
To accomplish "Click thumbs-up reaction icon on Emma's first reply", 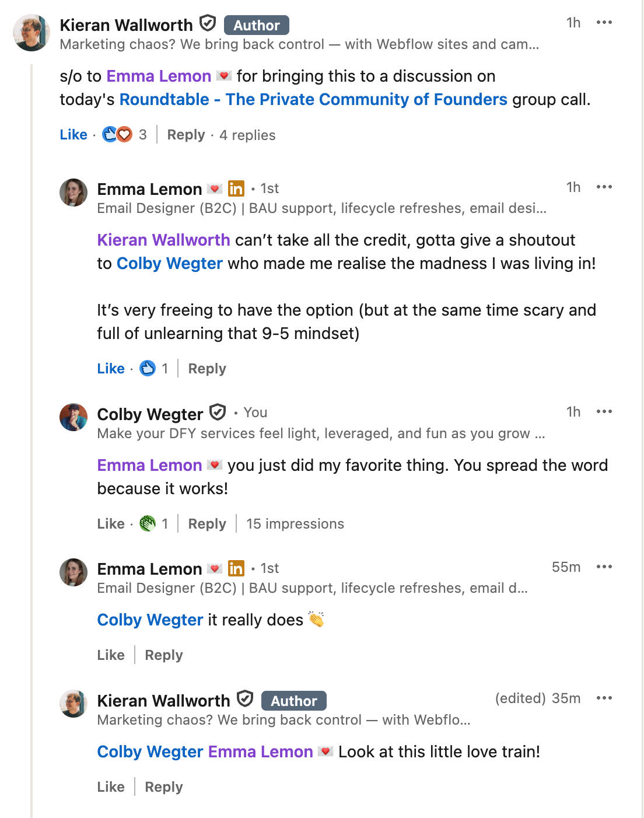I will tap(148, 368).
